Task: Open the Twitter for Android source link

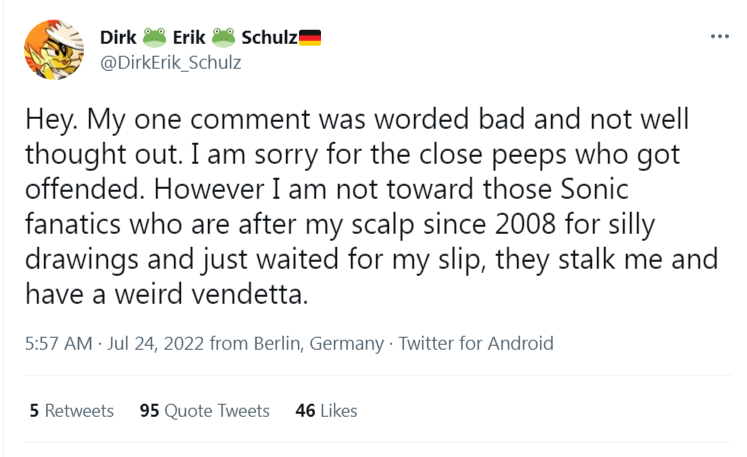Action: point(476,344)
